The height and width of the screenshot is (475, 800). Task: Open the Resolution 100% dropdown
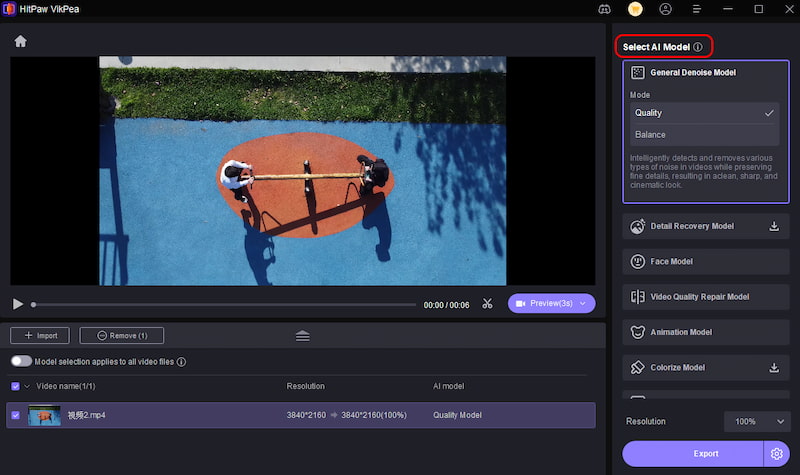click(x=757, y=421)
